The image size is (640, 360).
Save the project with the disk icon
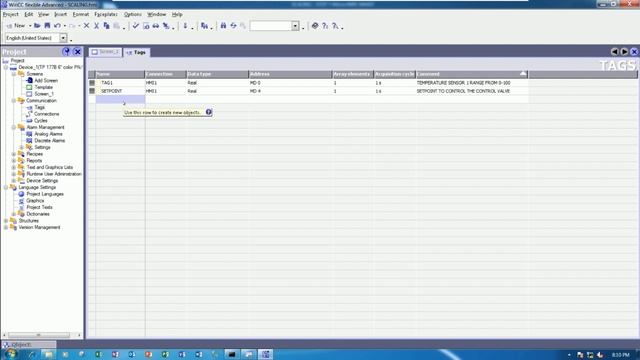point(47,26)
